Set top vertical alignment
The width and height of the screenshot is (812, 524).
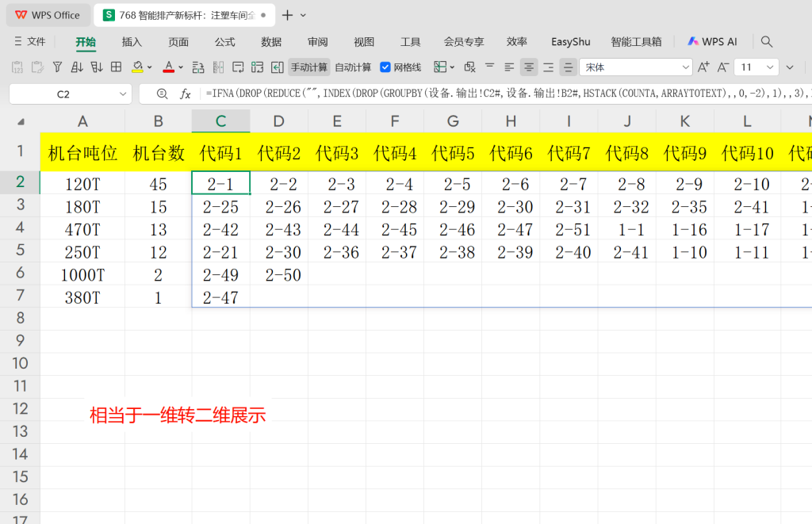coord(489,67)
